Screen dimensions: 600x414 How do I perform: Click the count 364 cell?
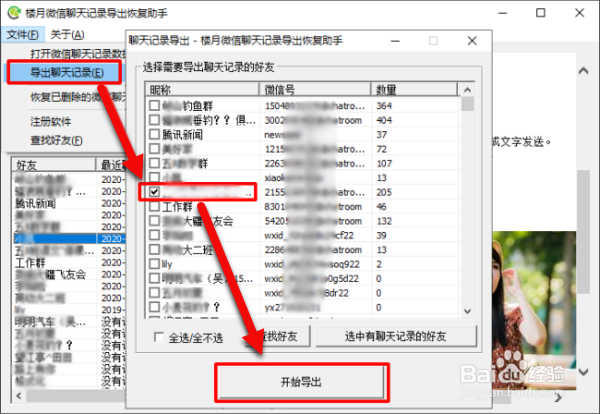coord(384,106)
